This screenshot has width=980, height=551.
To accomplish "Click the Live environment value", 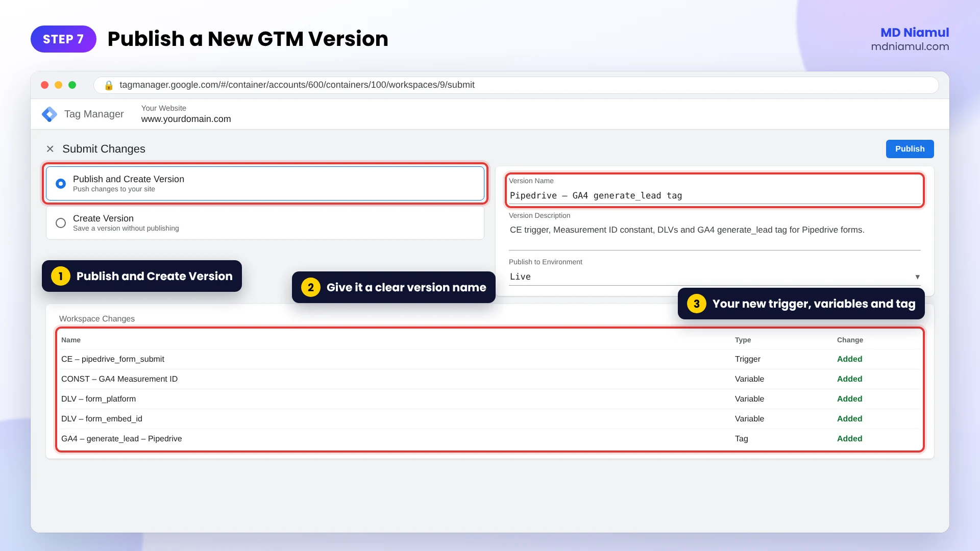I will [520, 277].
